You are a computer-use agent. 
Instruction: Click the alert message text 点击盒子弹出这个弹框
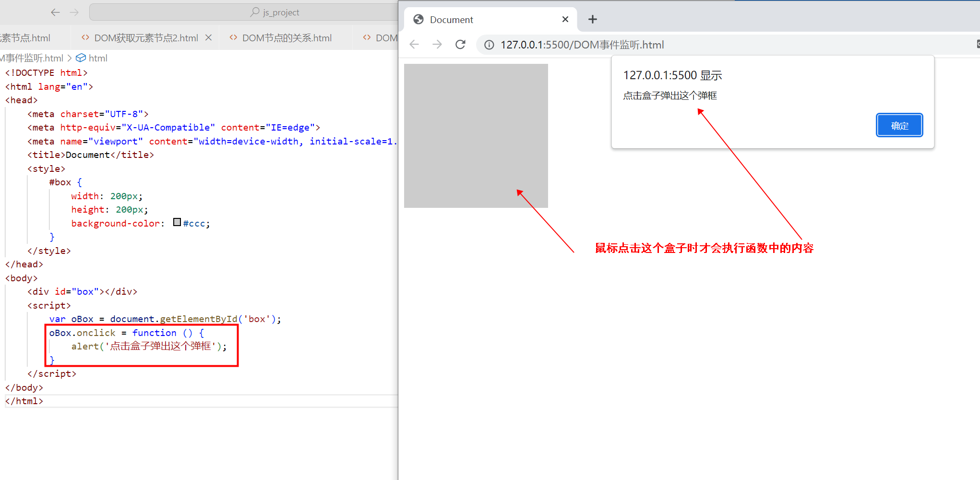pyautogui.click(x=670, y=96)
